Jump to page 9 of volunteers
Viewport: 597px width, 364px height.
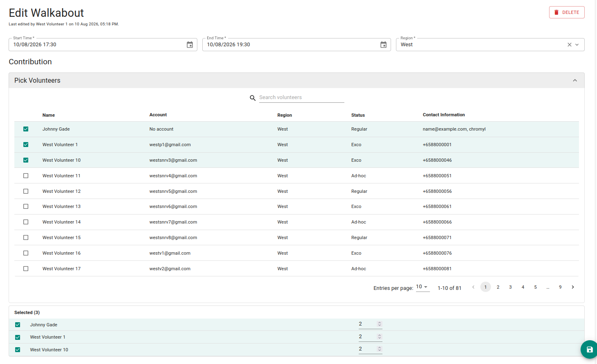560,287
